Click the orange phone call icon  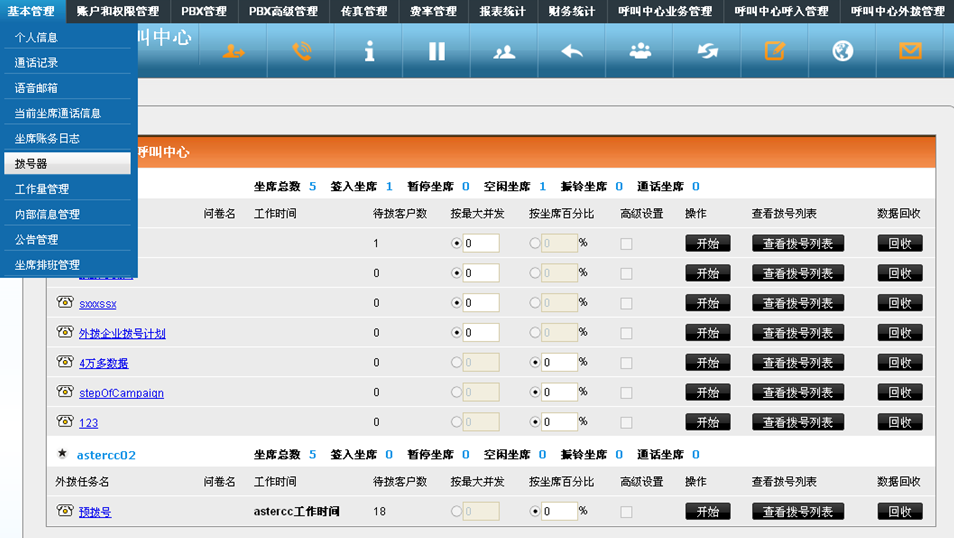pyautogui.click(x=301, y=51)
